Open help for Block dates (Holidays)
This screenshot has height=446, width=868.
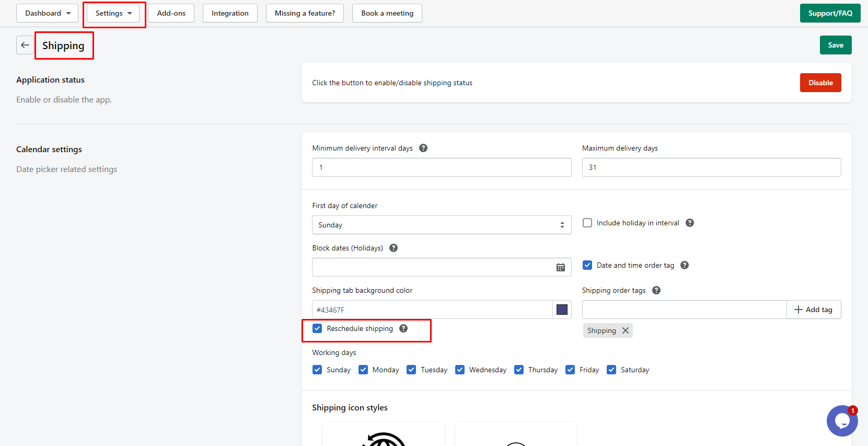(394, 248)
